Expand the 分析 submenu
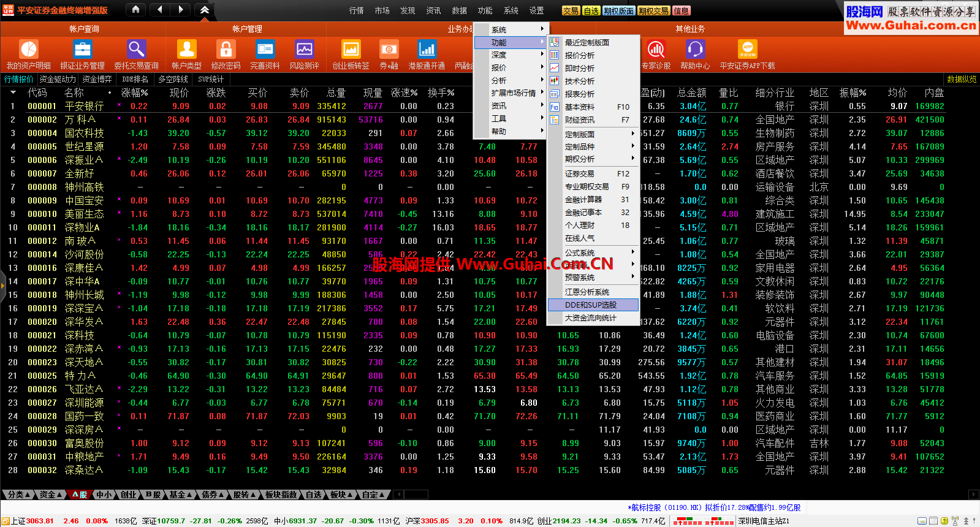Screen dimensions: 980x527 511,80
